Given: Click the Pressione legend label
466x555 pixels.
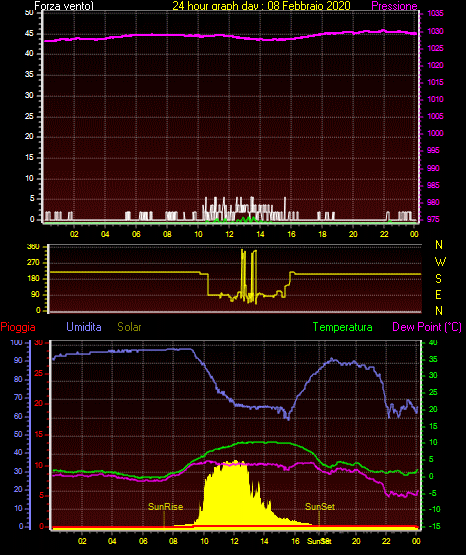Looking at the screenshot, I should [394, 6].
